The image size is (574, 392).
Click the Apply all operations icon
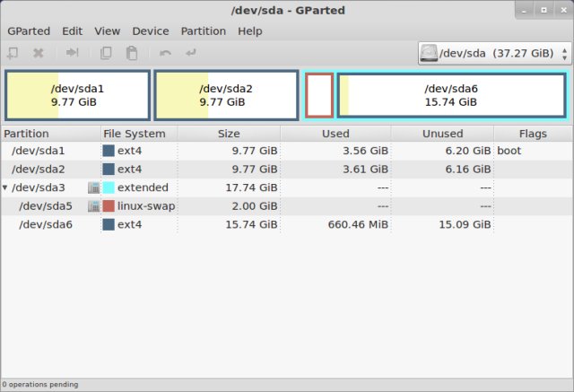tap(191, 53)
